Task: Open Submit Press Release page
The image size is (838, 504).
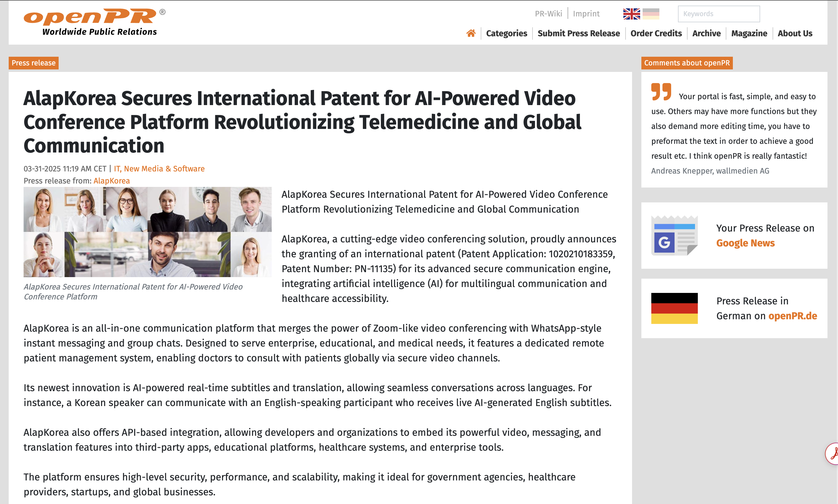Action: pos(578,33)
